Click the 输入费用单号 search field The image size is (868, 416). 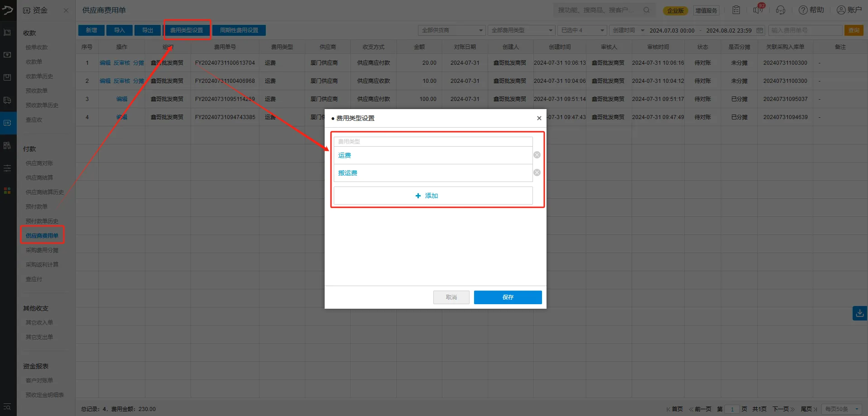(805, 30)
